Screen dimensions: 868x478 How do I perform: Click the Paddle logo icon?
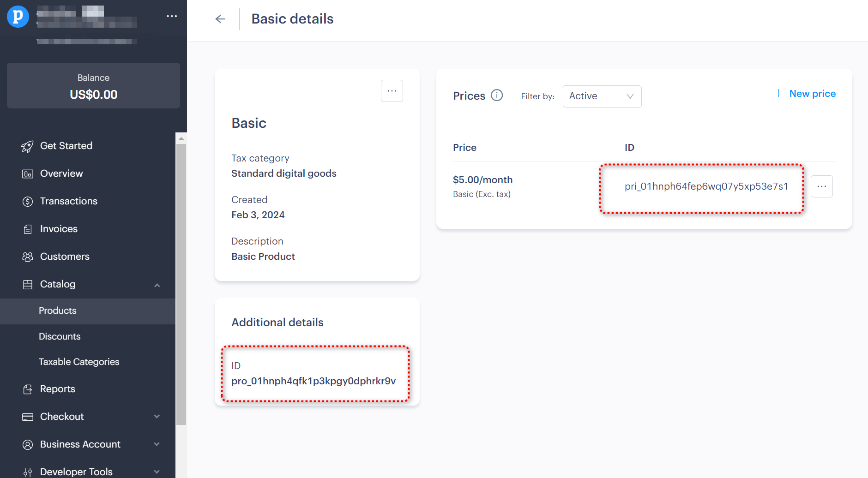[18, 16]
